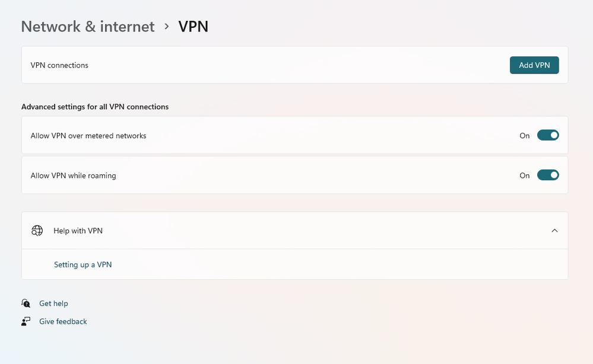Click the breadcrumb arrow separator before VPN

coord(167,27)
